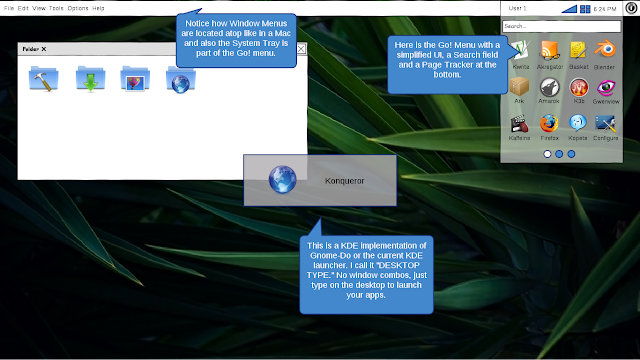
Task: Start the Basket notes app
Action: (x=578, y=51)
